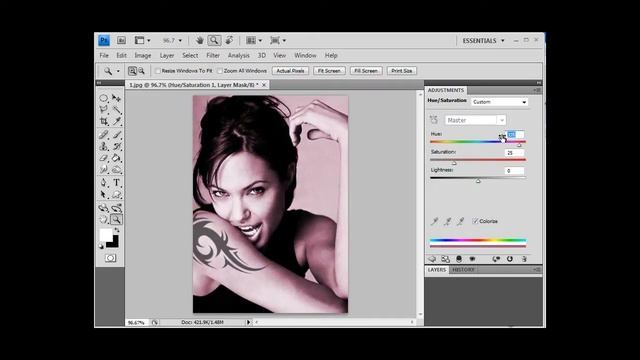
Task: Select the Eraser tool
Action: pyautogui.click(x=103, y=158)
